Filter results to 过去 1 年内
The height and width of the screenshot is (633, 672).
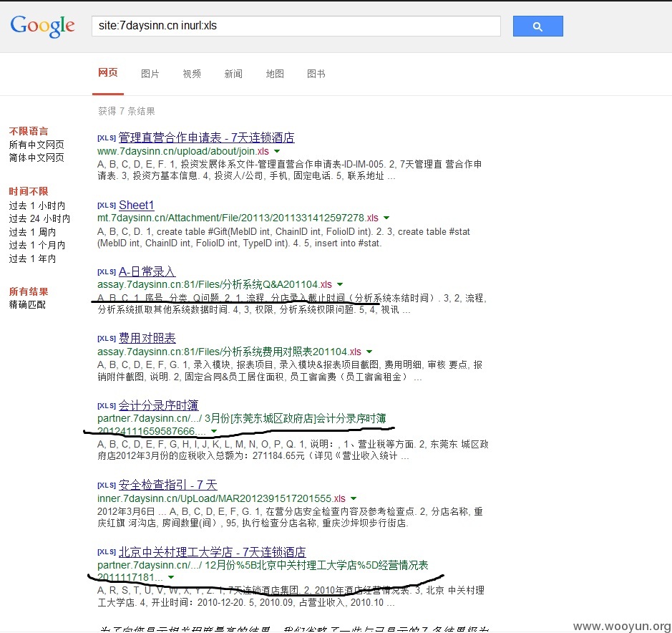32,258
